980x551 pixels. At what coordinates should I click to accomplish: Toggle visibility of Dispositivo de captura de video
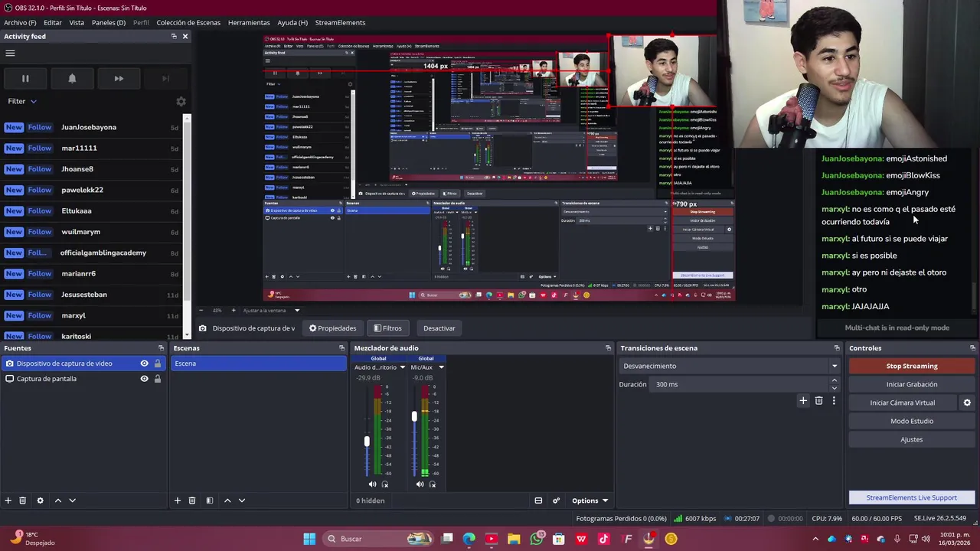point(144,364)
